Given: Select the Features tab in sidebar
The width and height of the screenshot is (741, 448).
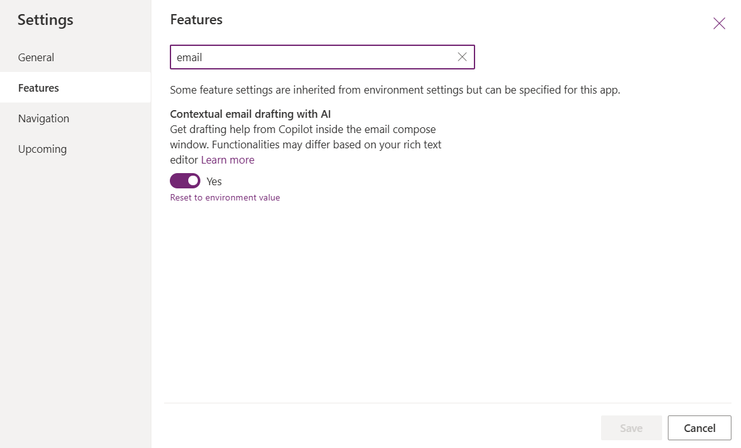Looking at the screenshot, I should click(x=38, y=88).
